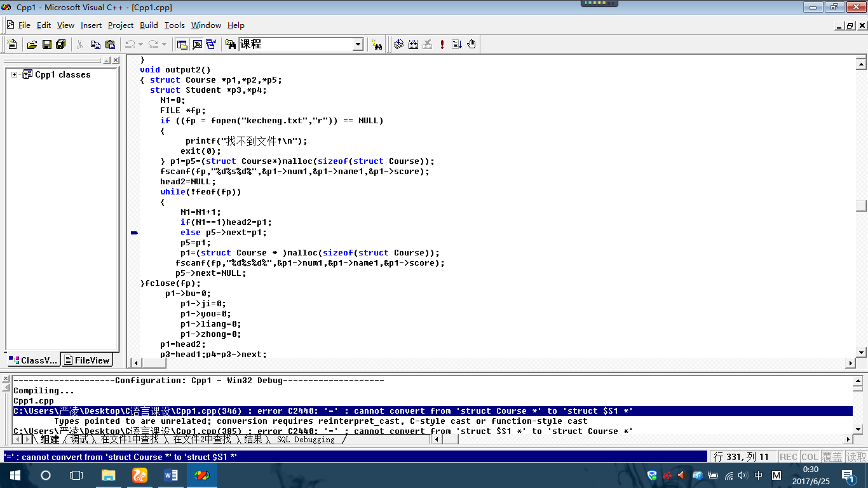Open the Edit menu

click(x=44, y=25)
